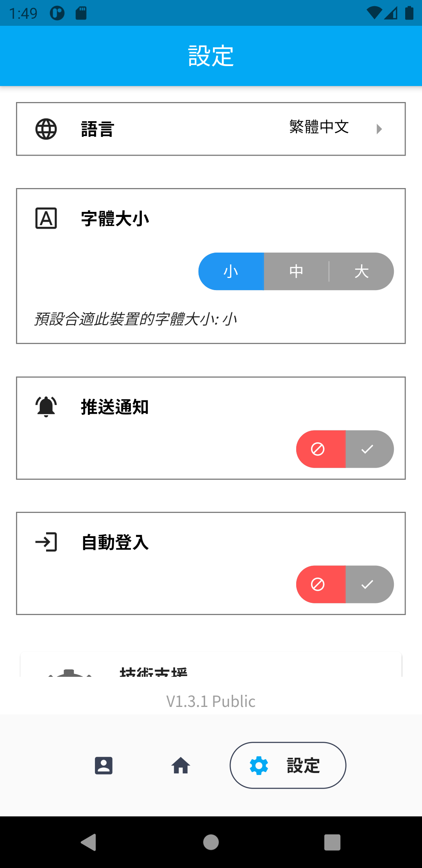Select small font size 小

tap(231, 271)
